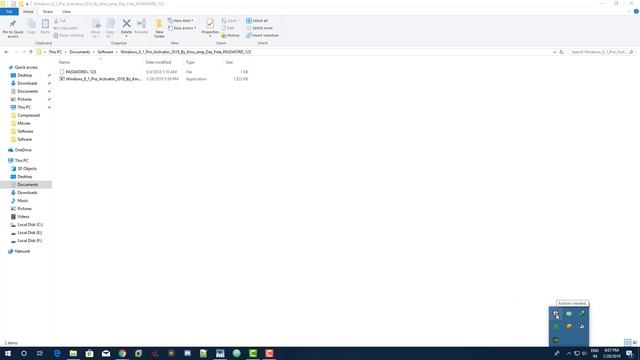This screenshot has width=640, height=360.
Task: Open the File tab
Action: (x=9, y=12)
